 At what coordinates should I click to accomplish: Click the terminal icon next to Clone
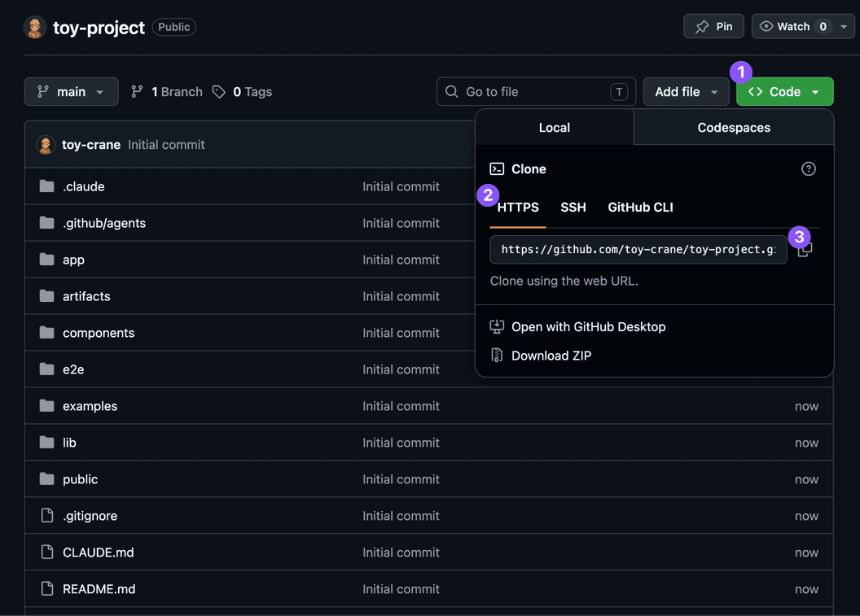(x=497, y=168)
